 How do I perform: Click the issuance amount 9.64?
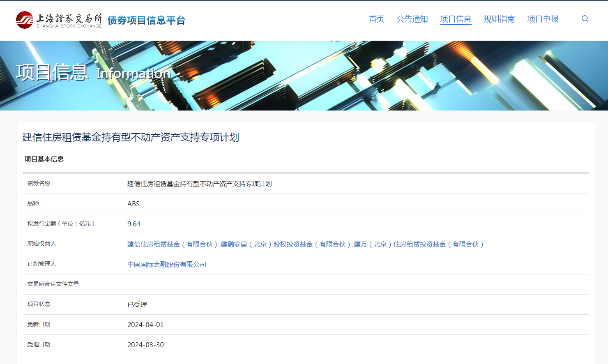point(134,224)
